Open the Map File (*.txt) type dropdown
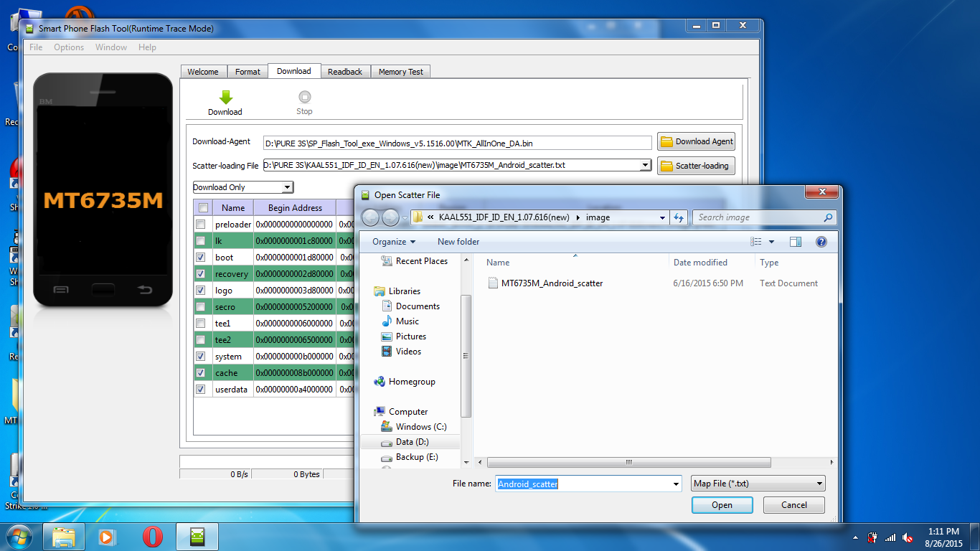The image size is (980, 551). click(758, 484)
